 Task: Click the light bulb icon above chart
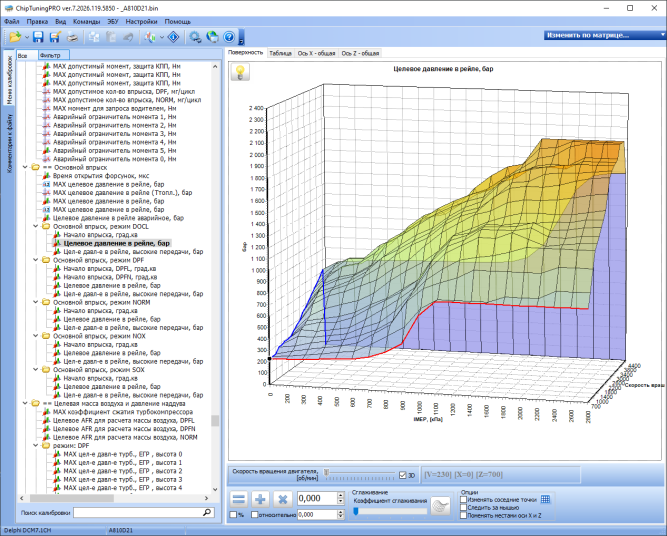pyautogui.click(x=240, y=72)
